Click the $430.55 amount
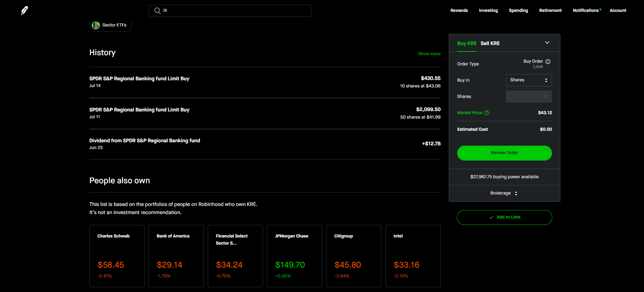644x292 pixels. 430,78
